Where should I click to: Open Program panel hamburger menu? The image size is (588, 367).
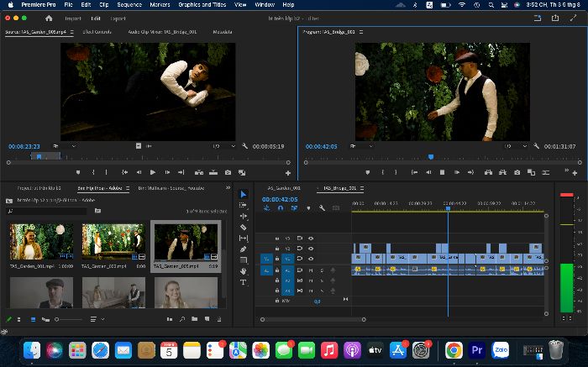[361, 32]
